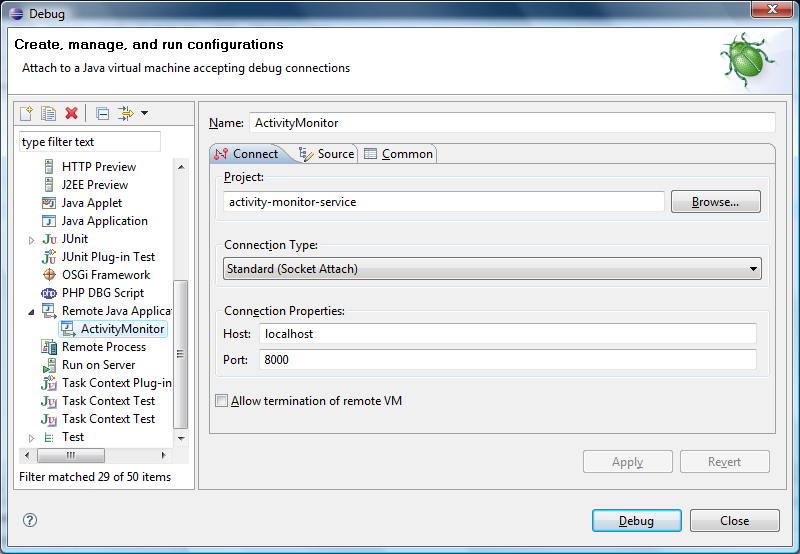This screenshot has width=800, height=554.
Task: Collapse the Remote Java Application node
Action: coord(31,312)
